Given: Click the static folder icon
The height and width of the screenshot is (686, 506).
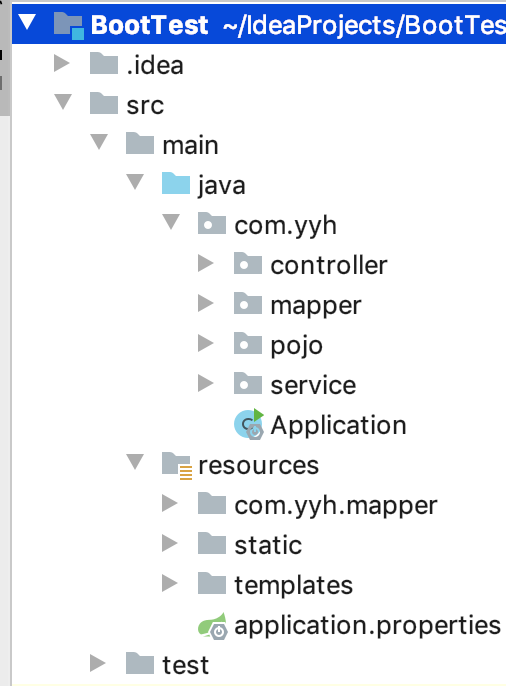Looking at the screenshot, I should pos(212,543).
